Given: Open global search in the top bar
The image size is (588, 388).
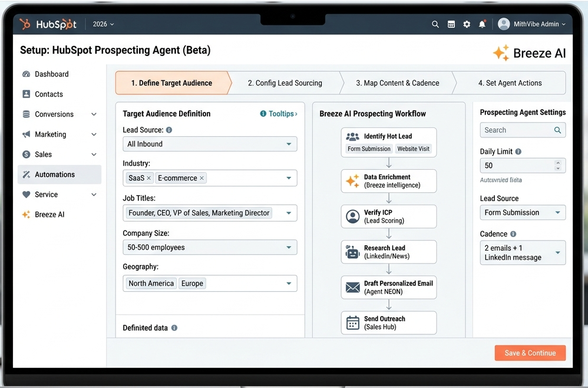Looking at the screenshot, I should click(435, 24).
